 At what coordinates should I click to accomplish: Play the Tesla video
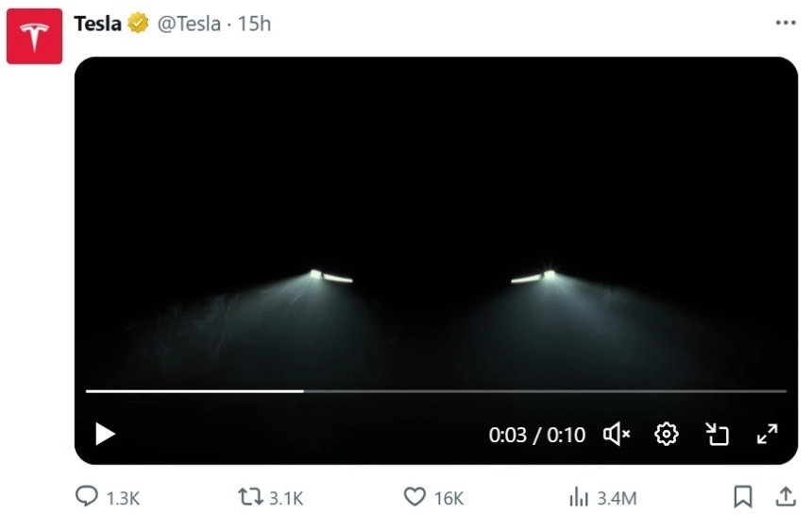click(x=105, y=434)
